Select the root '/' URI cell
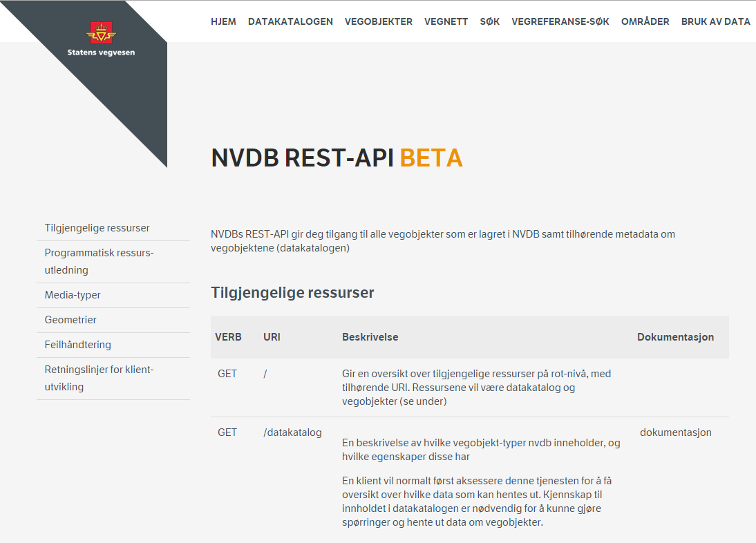The height and width of the screenshot is (543, 756). tap(265, 374)
